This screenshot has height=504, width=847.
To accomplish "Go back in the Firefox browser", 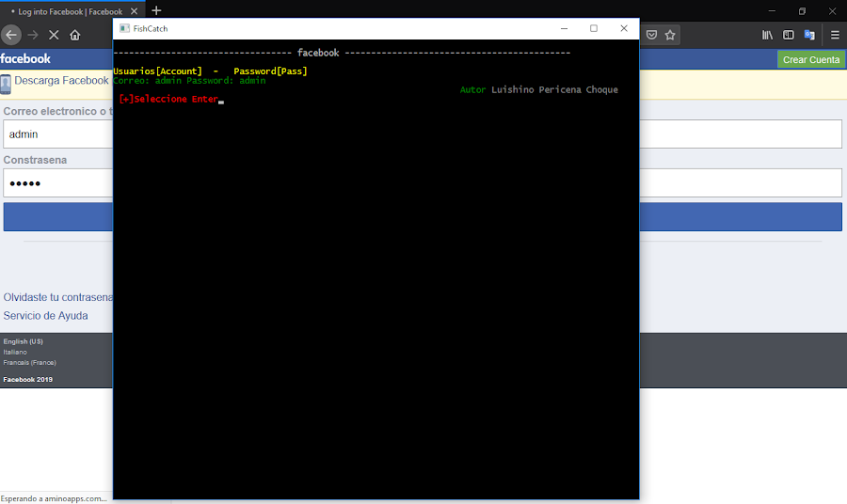I will 10,35.
